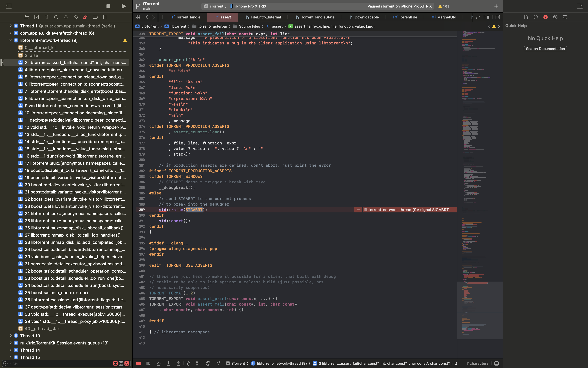Open the Test navigator

pyautogui.click(x=76, y=17)
